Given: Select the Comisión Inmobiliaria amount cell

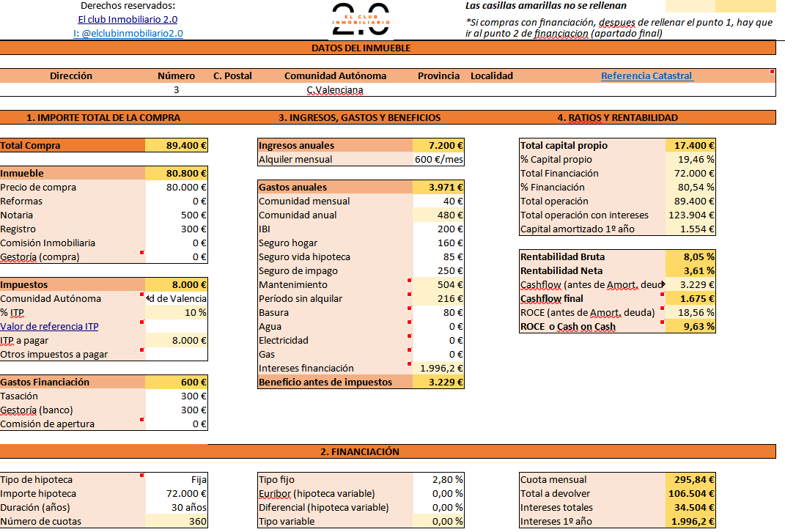Looking at the screenshot, I should (176, 243).
